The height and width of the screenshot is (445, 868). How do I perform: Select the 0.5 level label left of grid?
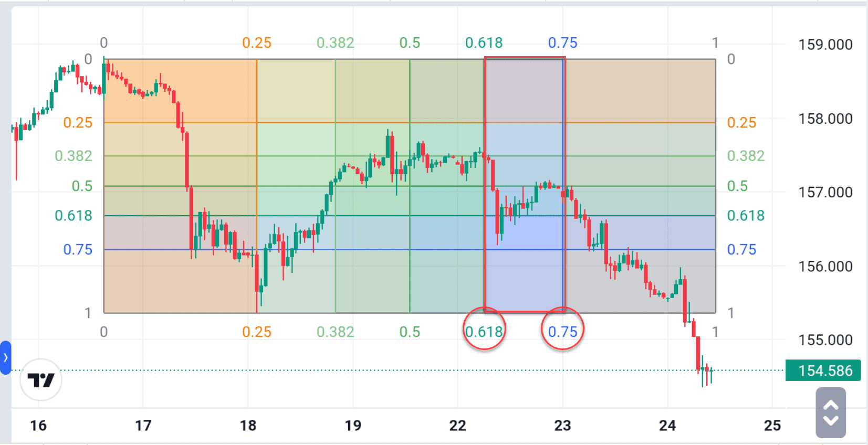point(82,186)
